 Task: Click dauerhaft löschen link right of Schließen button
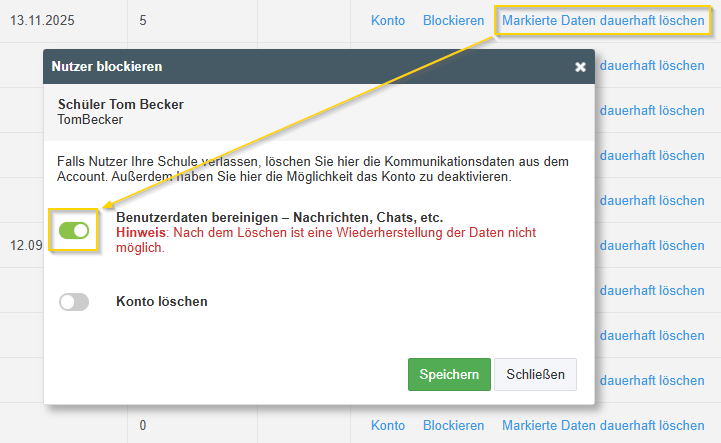tap(652, 380)
